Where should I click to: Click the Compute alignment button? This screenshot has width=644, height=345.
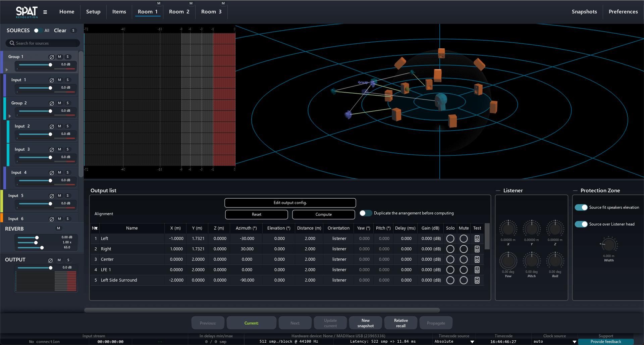(323, 214)
